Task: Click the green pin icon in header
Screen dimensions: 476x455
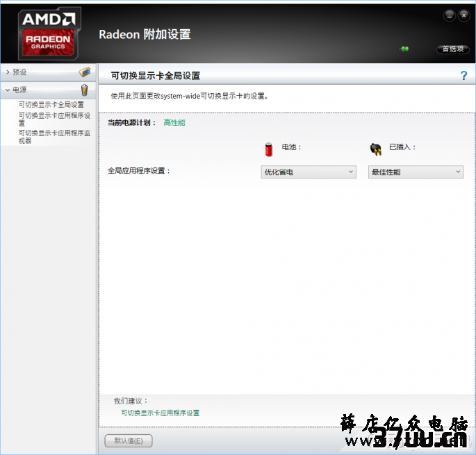Action: [x=404, y=49]
